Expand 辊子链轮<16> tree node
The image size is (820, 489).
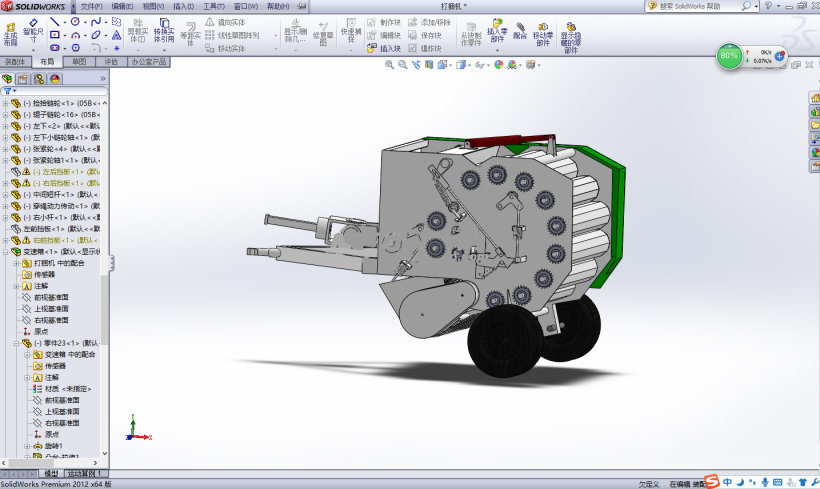click(x=5, y=115)
